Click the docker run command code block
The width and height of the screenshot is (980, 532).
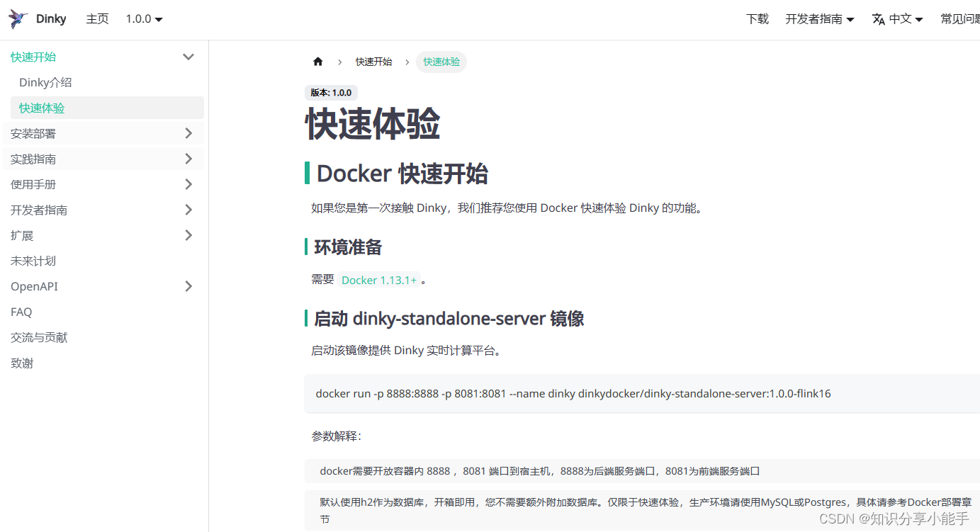click(642, 393)
